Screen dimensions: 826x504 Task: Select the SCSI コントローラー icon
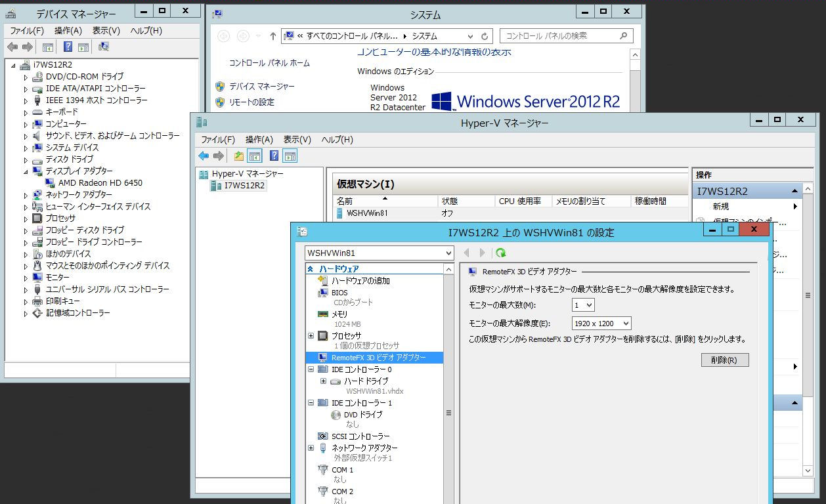tap(323, 436)
